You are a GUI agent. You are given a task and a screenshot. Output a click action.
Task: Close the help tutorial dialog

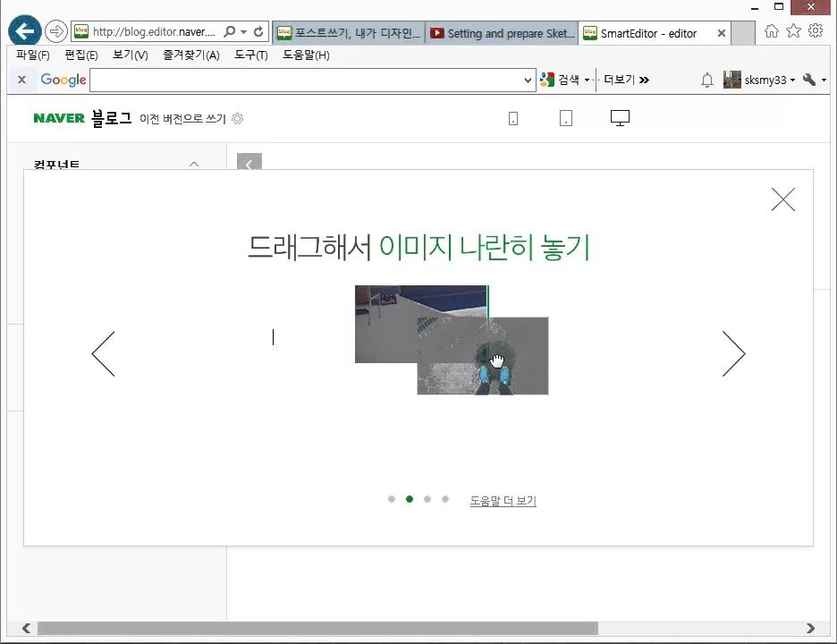pos(783,199)
